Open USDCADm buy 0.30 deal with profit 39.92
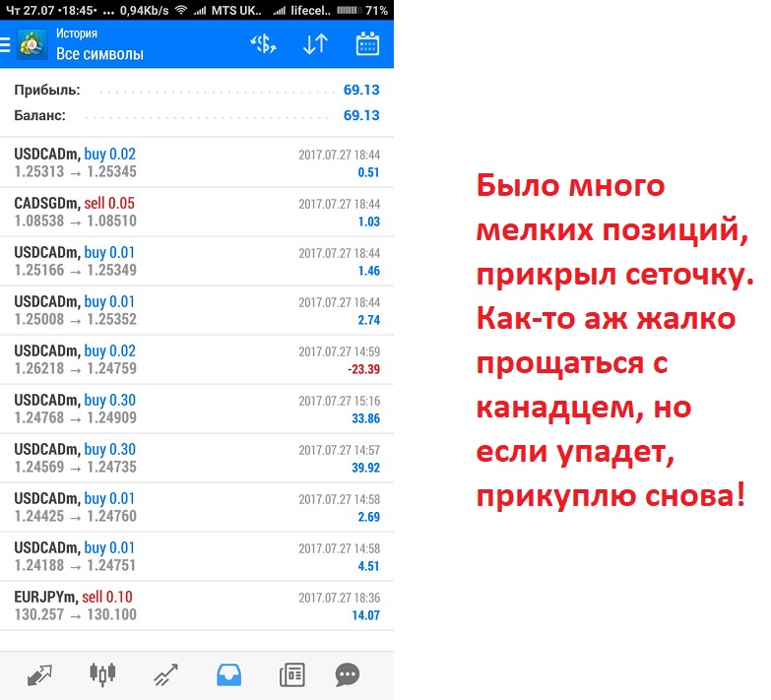The image size is (771, 700). (197, 458)
